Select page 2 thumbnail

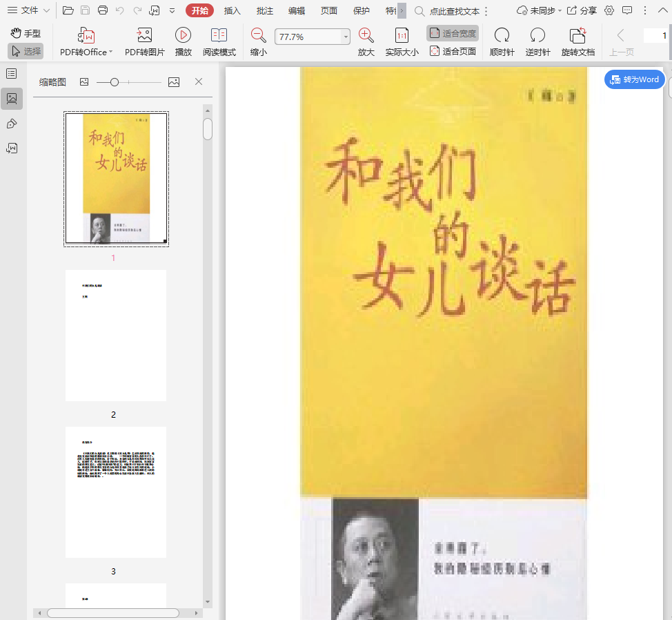click(x=116, y=336)
